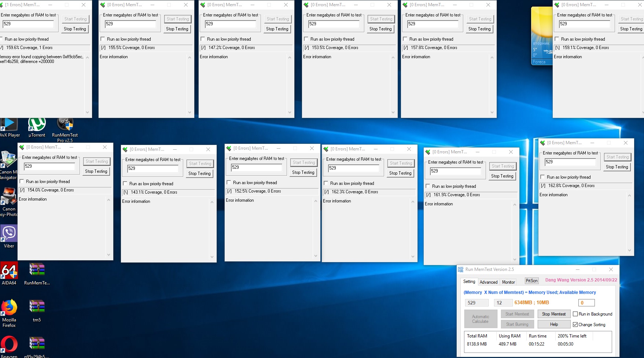This screenshot has width=644, height=358.
Task: Click the Stop Memtest button
Action: 554,314
